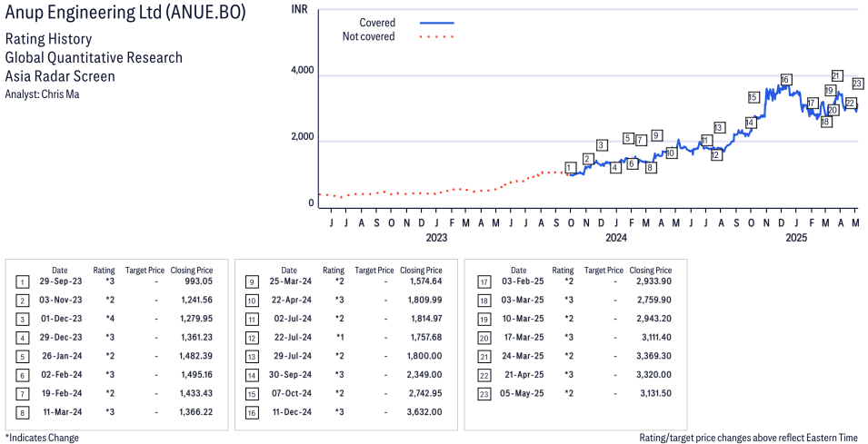This screenshot has height=444, width=868.
Task: Click the date 03-Nov-23
Action: pos(60,301)
